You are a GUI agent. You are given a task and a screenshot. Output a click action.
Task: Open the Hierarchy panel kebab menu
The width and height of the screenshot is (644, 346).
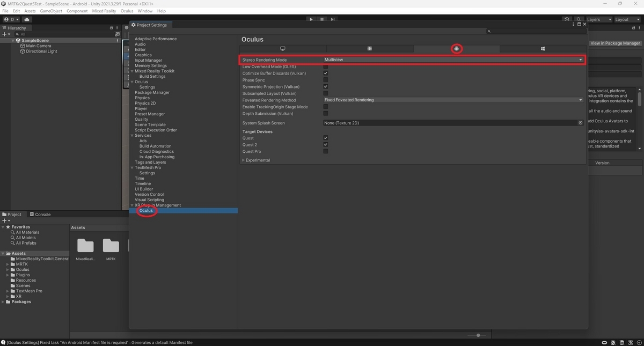click(x=118, y=28)
